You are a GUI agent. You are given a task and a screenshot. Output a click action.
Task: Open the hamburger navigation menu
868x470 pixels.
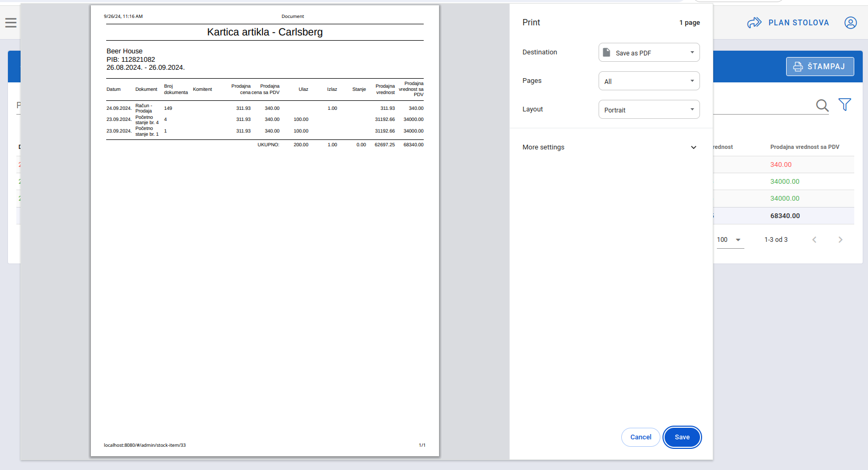pyautogui.click(x=11, y=23)
